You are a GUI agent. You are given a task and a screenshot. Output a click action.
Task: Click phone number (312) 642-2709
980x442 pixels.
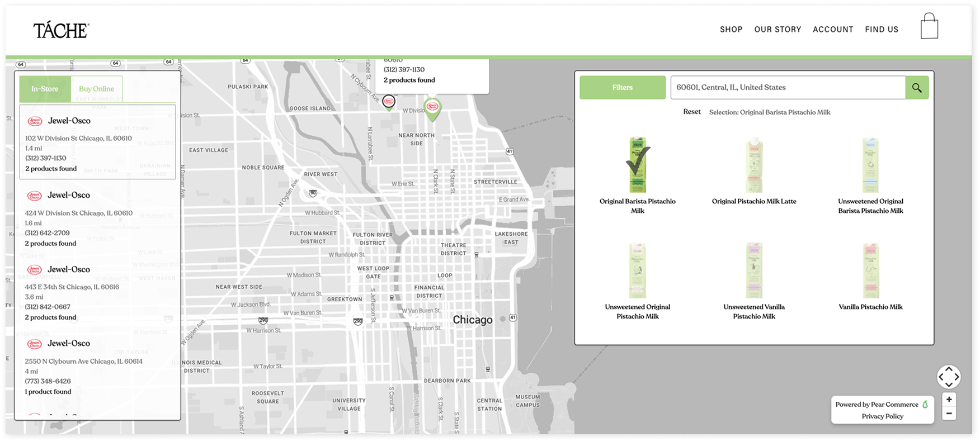click(x=47, y=233)
